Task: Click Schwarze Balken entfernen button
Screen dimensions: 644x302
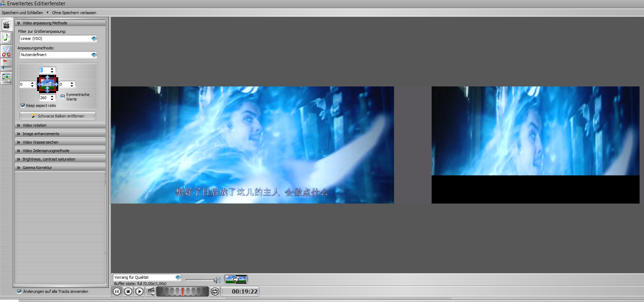Action: (58, 116)
